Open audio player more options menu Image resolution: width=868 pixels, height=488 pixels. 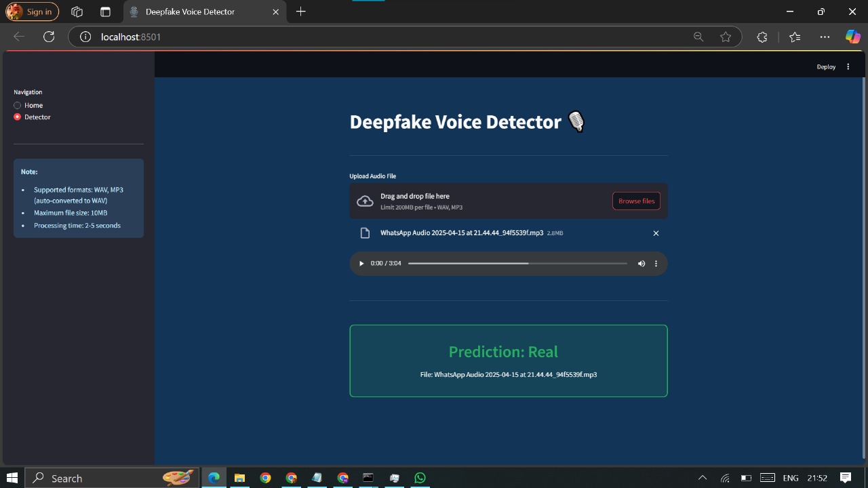(656, 264)
